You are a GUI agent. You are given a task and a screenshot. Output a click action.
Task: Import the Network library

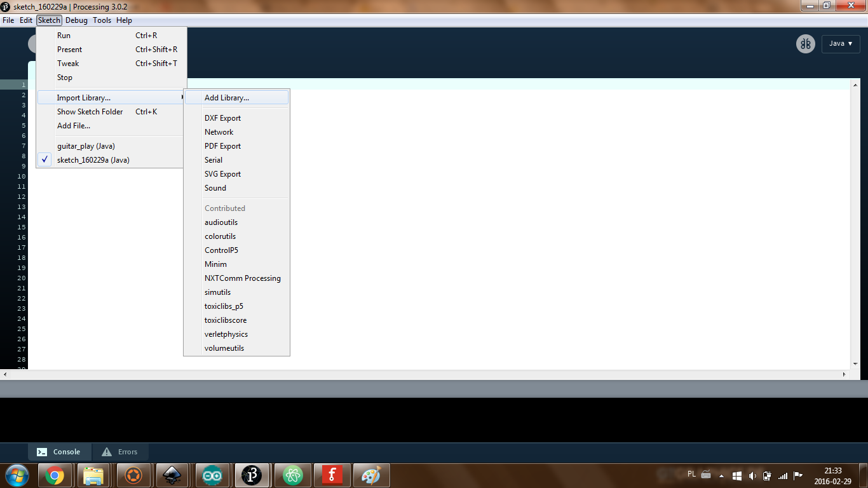pos(236,132)
